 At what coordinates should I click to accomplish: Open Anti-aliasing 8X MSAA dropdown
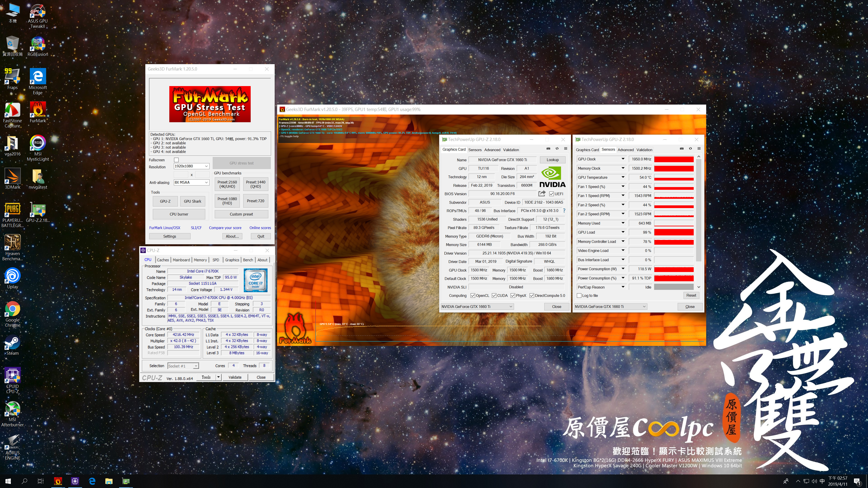[x=191, y=182]
